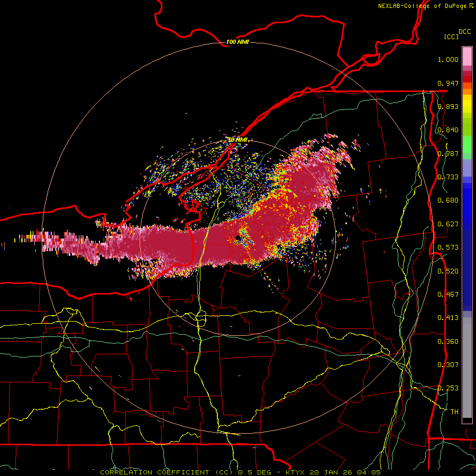Pick the gray color bar segment
This screenshot has width=476, height=476.
pos(467,368)
